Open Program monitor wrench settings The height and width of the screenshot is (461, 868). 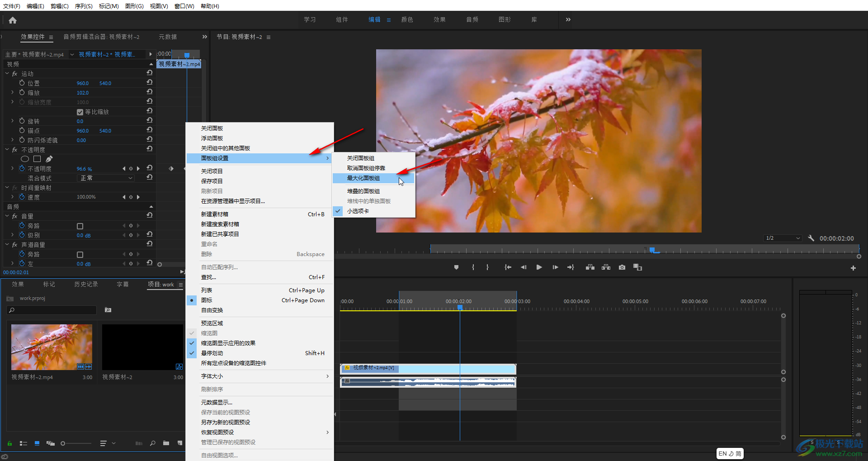811,238
